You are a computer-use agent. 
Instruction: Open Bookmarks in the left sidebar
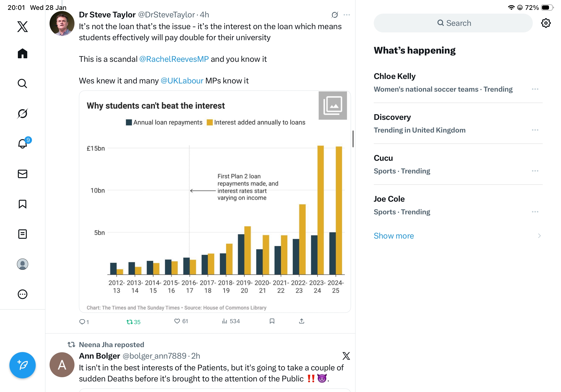pos(23,204)
